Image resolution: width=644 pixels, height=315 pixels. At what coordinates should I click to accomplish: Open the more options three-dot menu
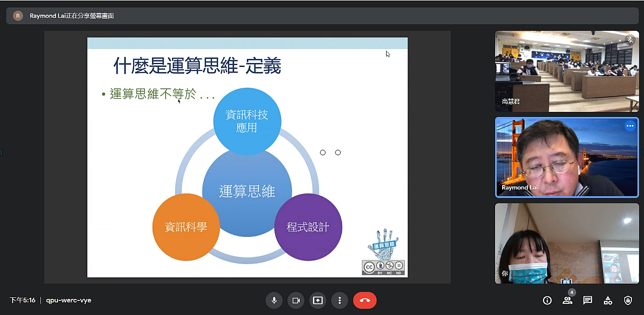pyautogui.click(x=340, y=300)
